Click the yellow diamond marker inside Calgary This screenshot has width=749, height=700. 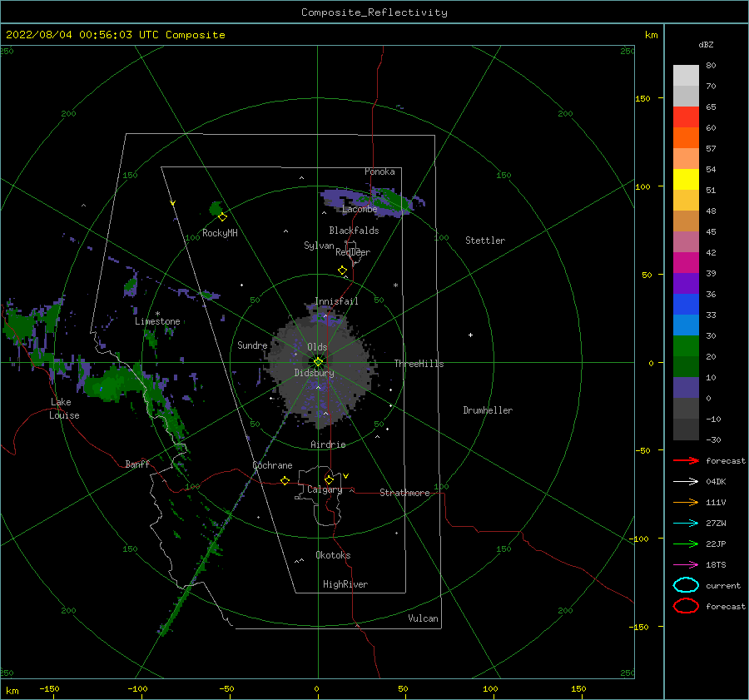pos(329,479)
